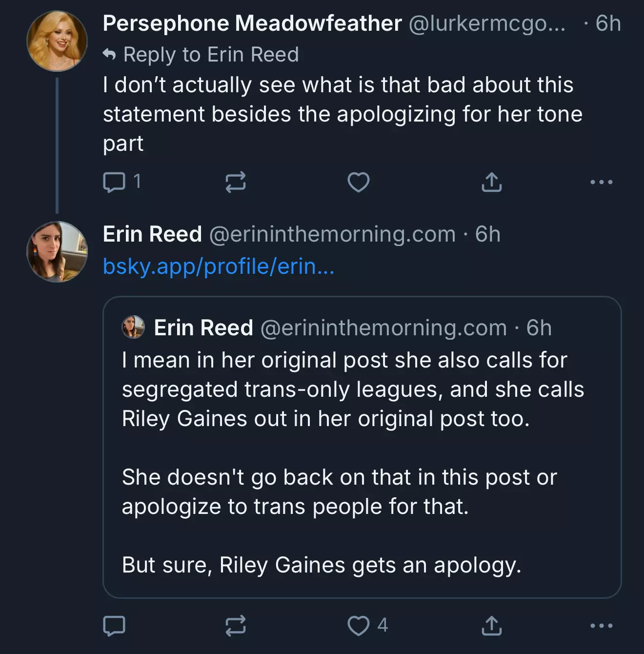Repost Erin Reed's bottom post
This screenshot has height=654, width=644.
point(235,626)
